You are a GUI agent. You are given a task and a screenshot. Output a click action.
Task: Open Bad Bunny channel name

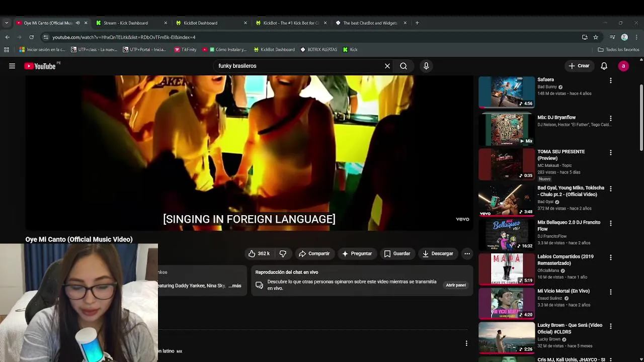coord(547,87)
